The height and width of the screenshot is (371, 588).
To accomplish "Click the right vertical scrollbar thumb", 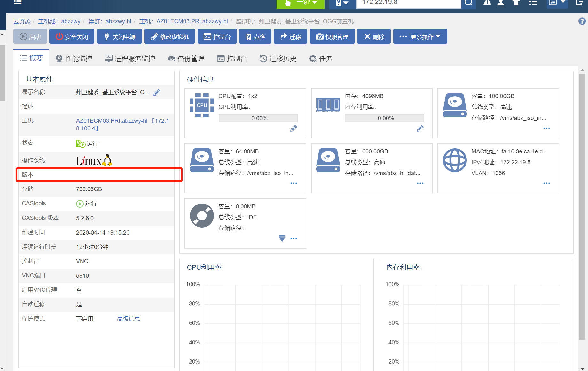I will tap(582, 207).
